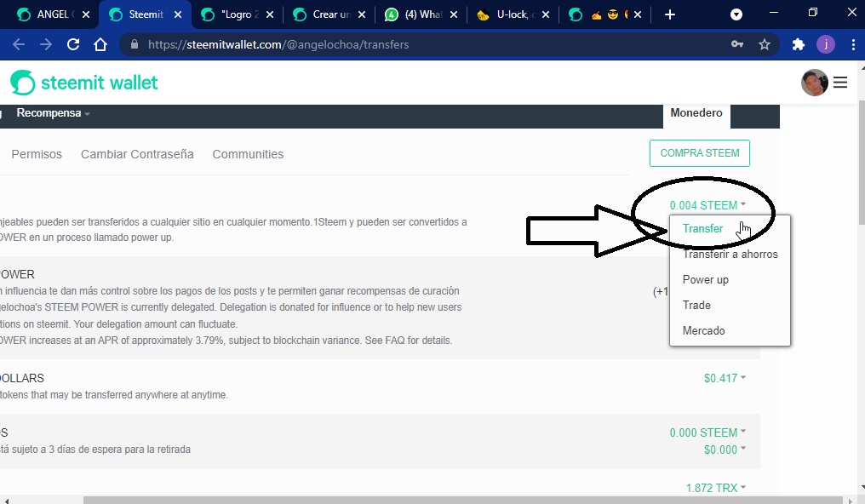Choose Power up from the menu
The width and height of the screenshot is (865, 504).
(x=706, y=279)
